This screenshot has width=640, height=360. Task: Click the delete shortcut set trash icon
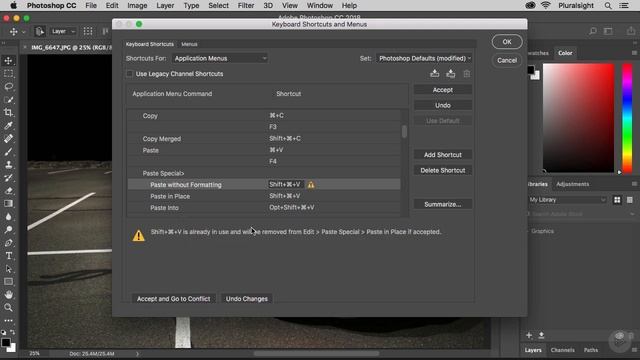[467, 73]
